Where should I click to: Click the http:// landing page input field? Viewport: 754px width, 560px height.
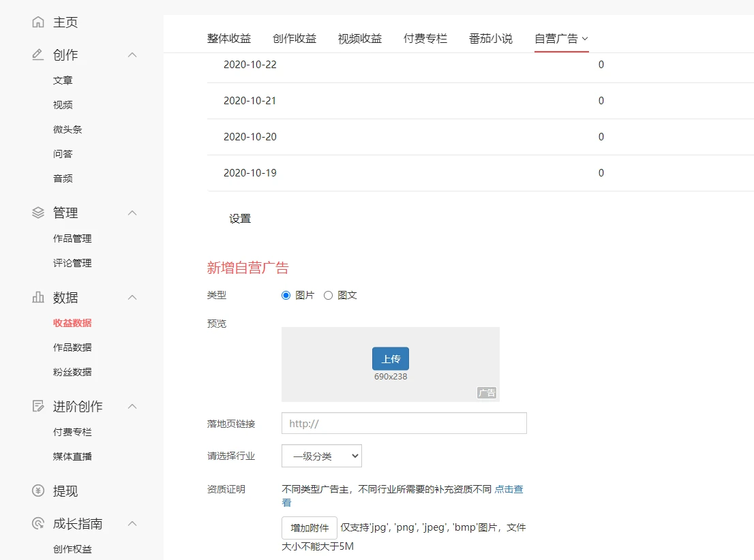tap(404, 423)
